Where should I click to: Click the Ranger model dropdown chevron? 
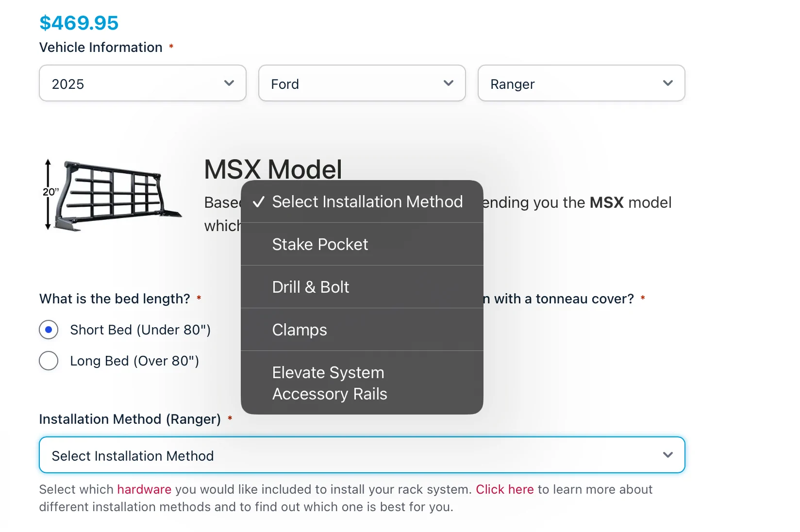(x=668, y=83)
